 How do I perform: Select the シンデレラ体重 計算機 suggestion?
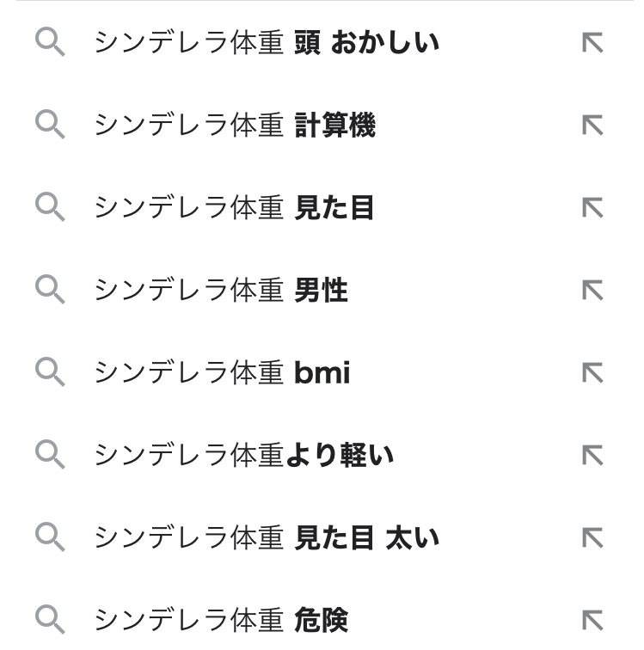pyautogui.click(x=235, y=126)
